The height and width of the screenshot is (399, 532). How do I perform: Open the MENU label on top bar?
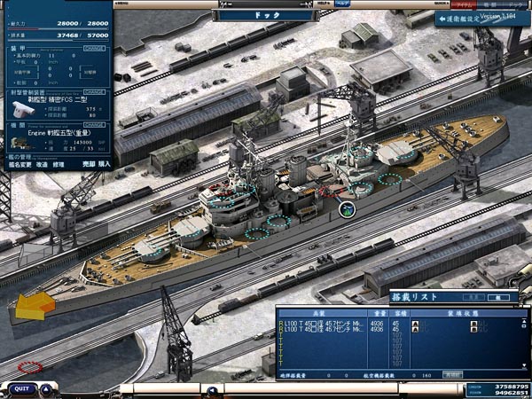tap(120, 3)
